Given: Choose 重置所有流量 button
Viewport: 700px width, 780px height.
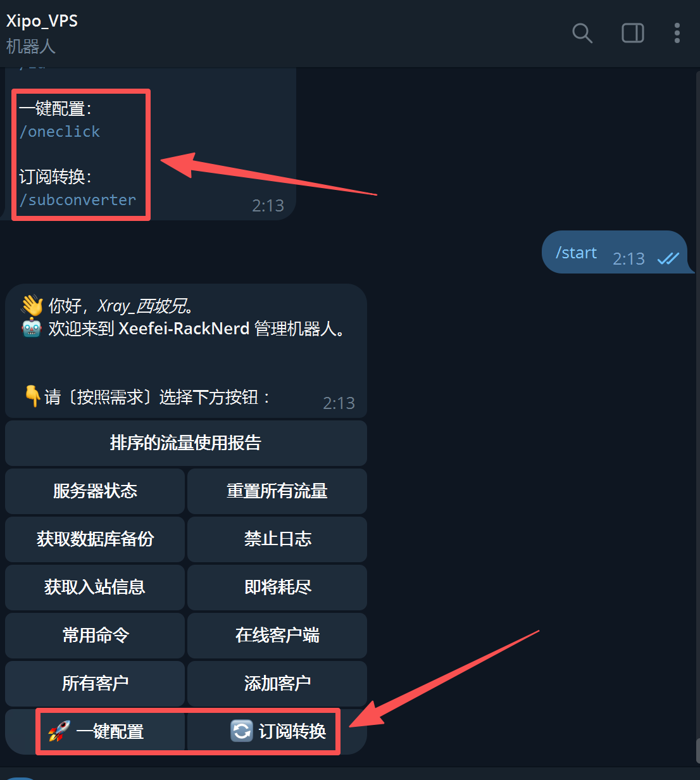Looking at the screenshot, I should click(x=277, y=491).
